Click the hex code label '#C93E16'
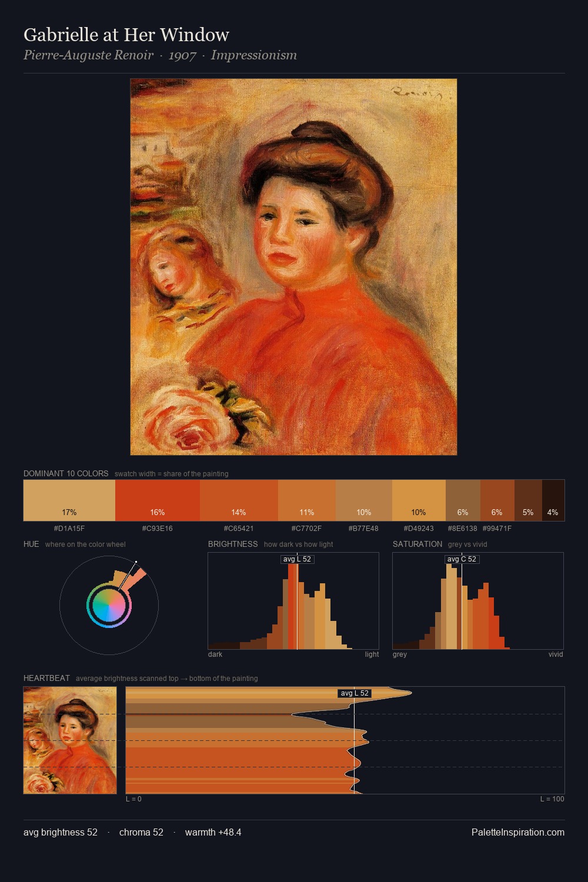The height and width of the screenshot is (882, 588). click(x=158, y=529)
